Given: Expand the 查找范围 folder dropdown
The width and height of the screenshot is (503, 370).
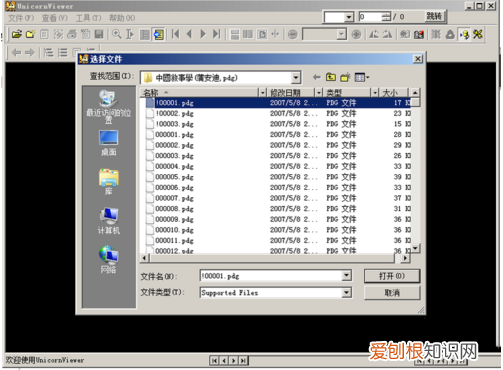Looking at the screenshot, I should pos(295,78).
